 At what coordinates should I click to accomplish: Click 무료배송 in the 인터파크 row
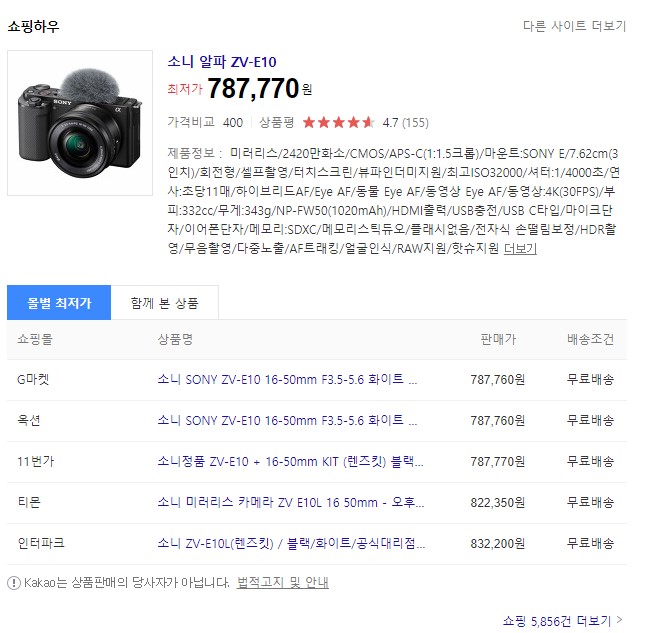click(590, 543)
